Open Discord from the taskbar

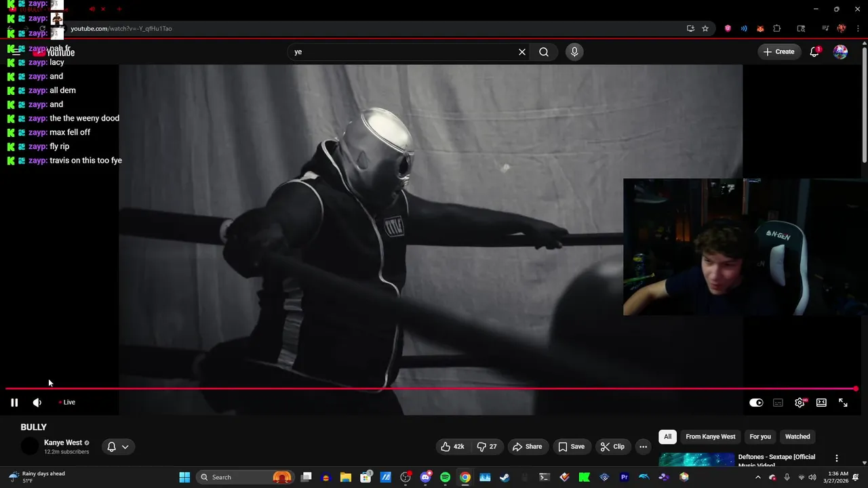point(425,477)
